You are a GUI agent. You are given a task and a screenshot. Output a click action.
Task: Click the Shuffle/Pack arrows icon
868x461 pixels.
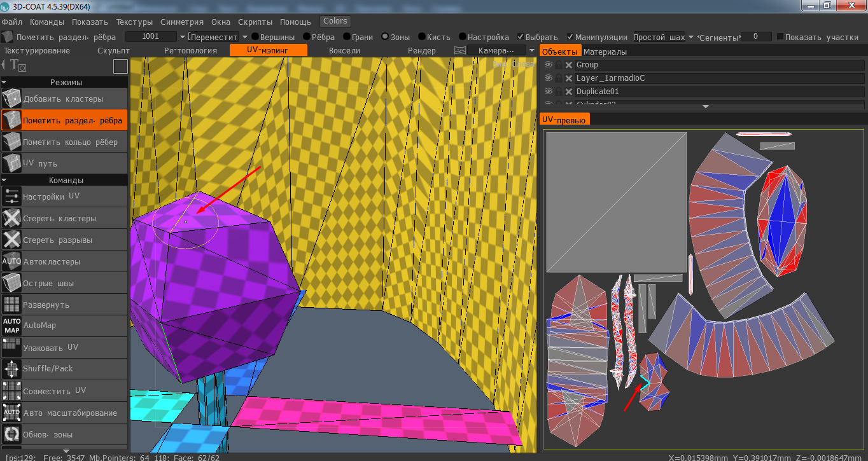11,369
